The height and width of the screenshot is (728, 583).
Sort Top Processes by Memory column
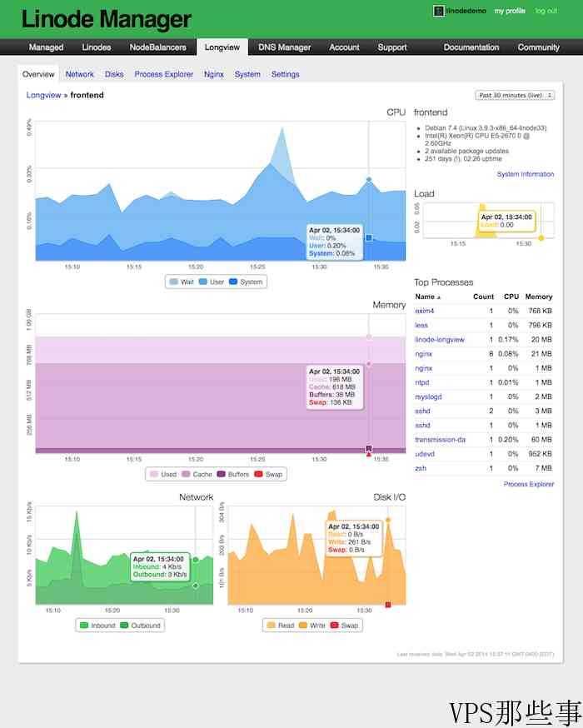coord(539,297)
